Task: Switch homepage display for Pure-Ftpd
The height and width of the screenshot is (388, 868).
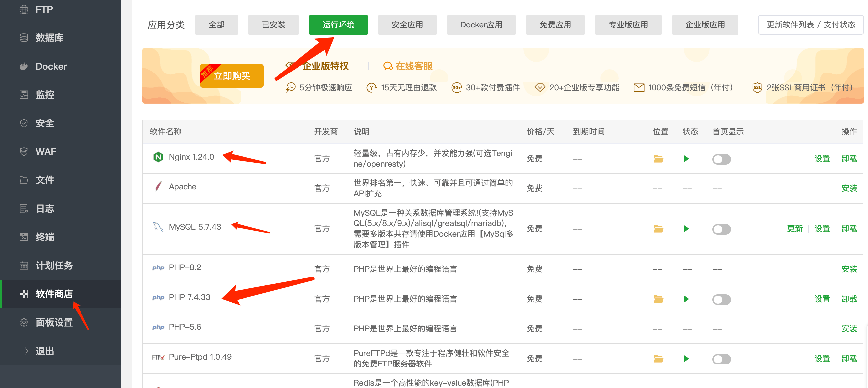Action: [721, 359]
